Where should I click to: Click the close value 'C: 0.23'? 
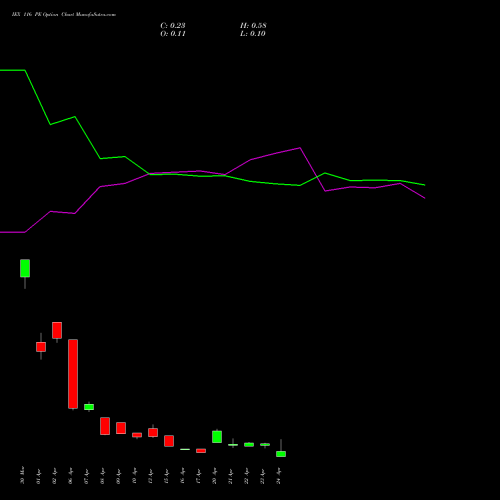coord(173,26)
